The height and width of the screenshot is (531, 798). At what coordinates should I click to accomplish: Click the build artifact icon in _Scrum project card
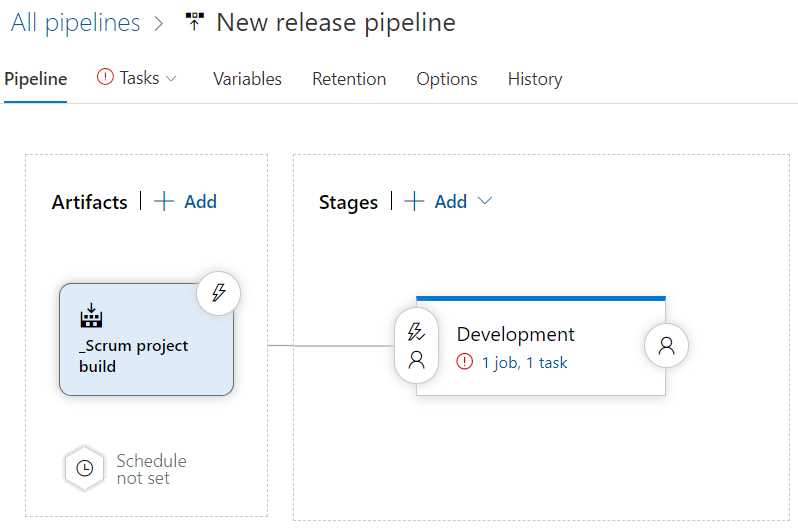coord(91,315)
